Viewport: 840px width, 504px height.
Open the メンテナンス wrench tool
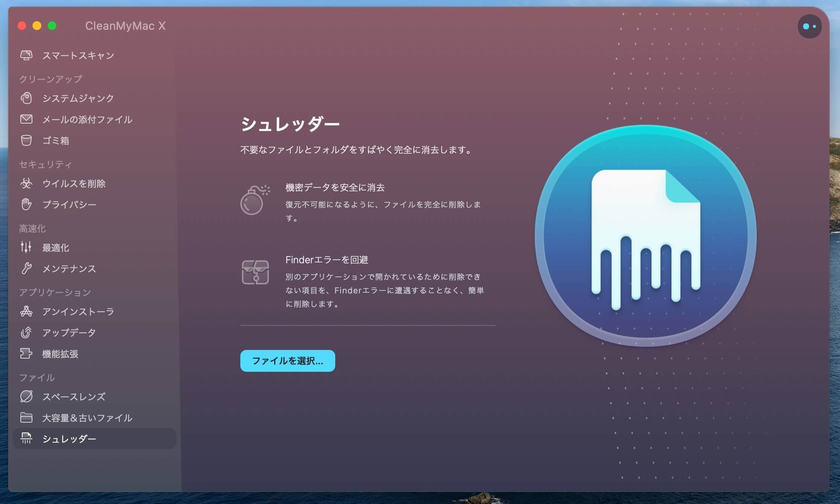(26, 269)
